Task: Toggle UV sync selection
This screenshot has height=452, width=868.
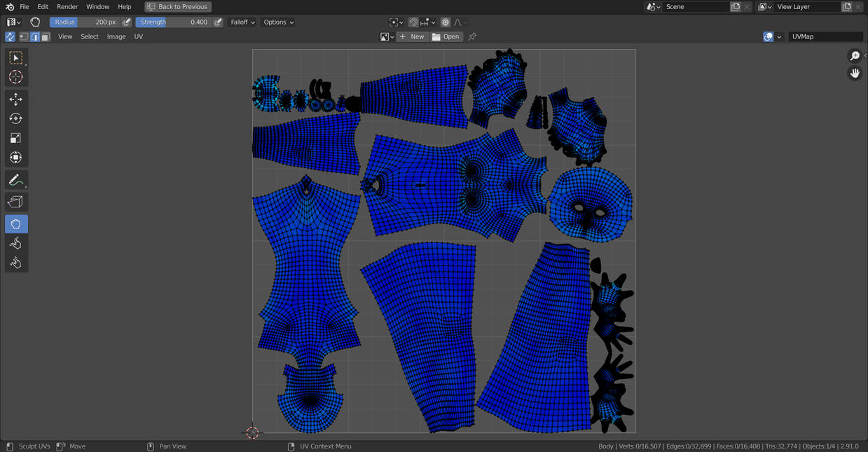Action: click(x=10, y=36)
